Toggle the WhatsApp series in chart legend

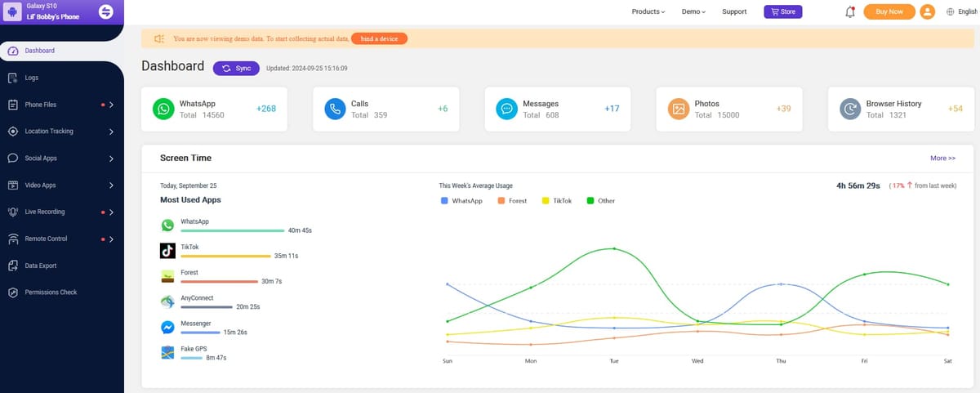(462, 200)
